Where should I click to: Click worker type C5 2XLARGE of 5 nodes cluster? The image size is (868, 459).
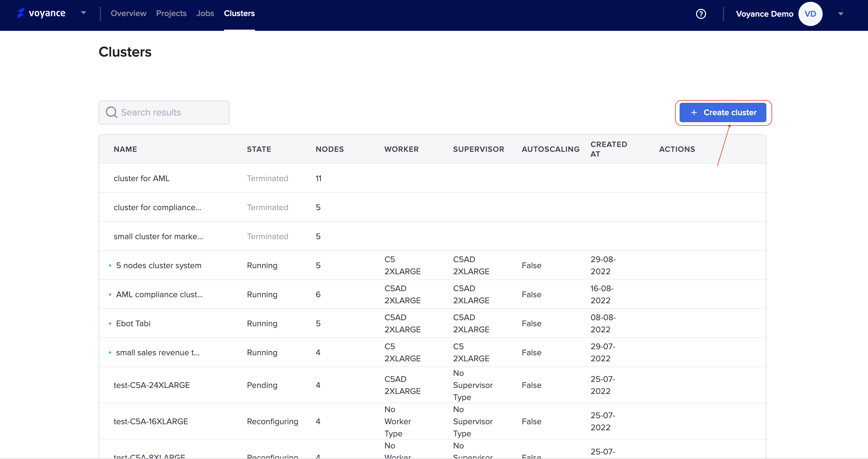[x=402, y=265]
